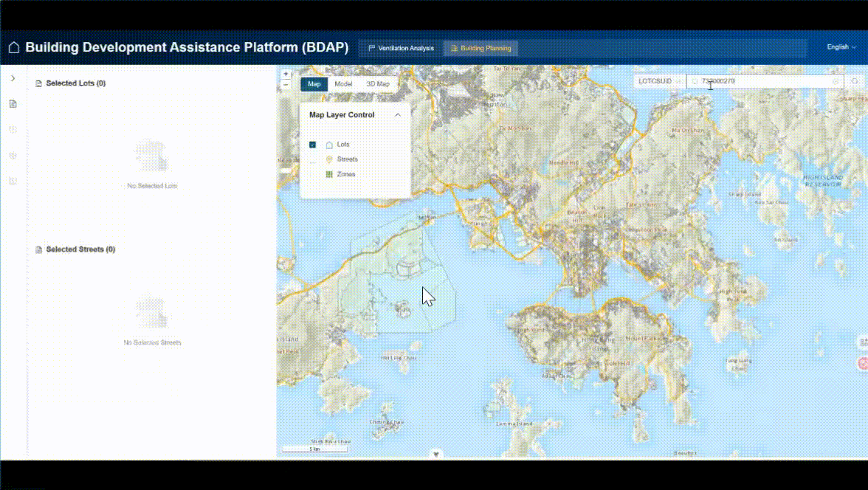This screenshot has height=490, width=868.
Task: Clear the search field with the clear icon
Action: click(x=836, y=81)
